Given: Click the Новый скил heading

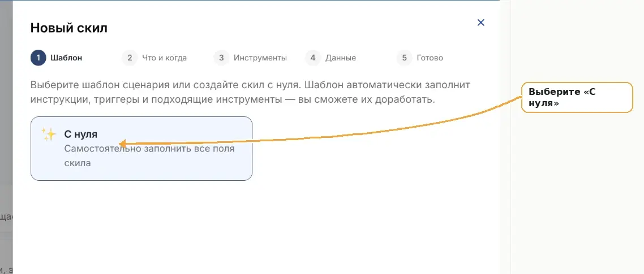Looking at the screenshot, I should pos(69,28).
